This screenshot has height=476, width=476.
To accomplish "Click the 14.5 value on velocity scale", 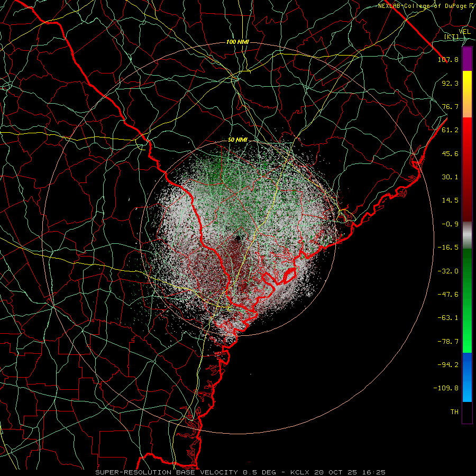I will coord(450,200).
